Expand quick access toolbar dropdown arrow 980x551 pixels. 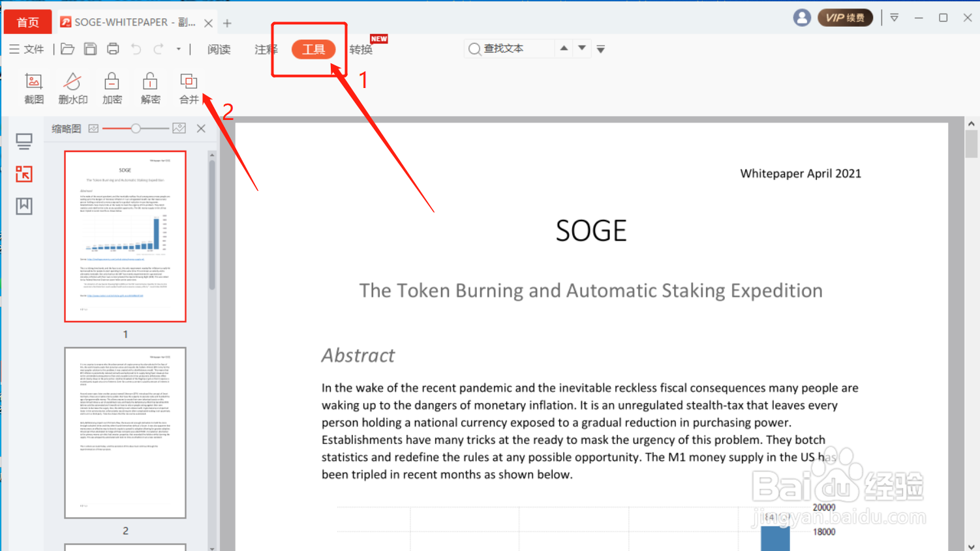tap(178, 49)
